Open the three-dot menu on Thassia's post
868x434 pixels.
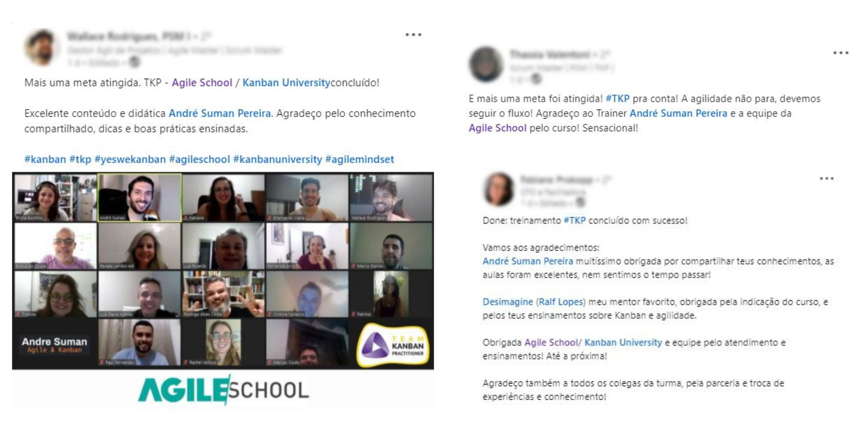click(841, 53)
